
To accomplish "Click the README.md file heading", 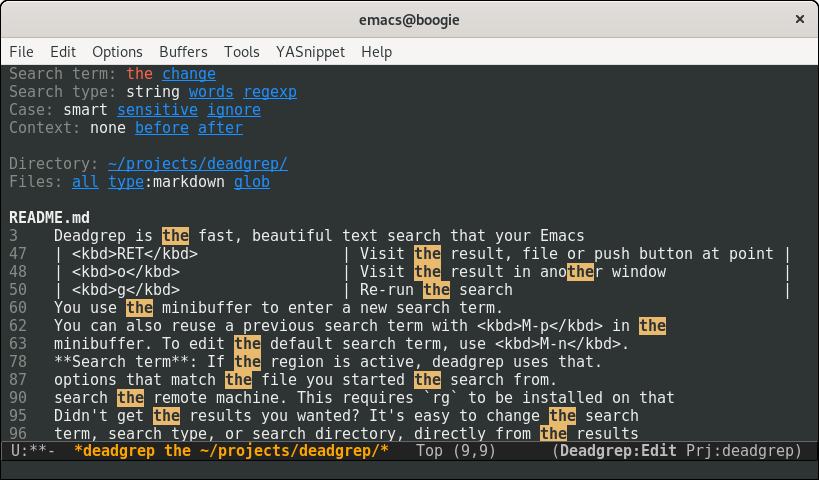I will point(49,218).
